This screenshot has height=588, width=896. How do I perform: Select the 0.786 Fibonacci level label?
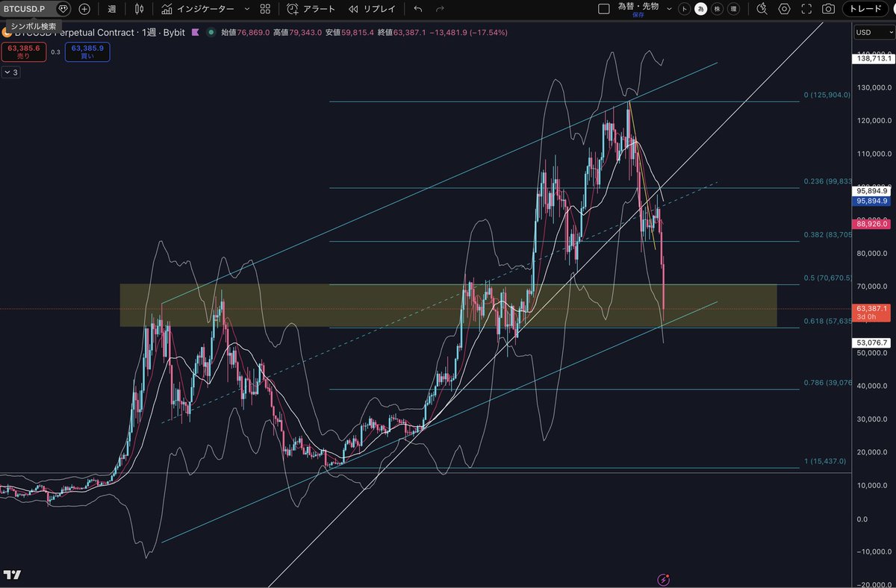click(x=827, y=383)
